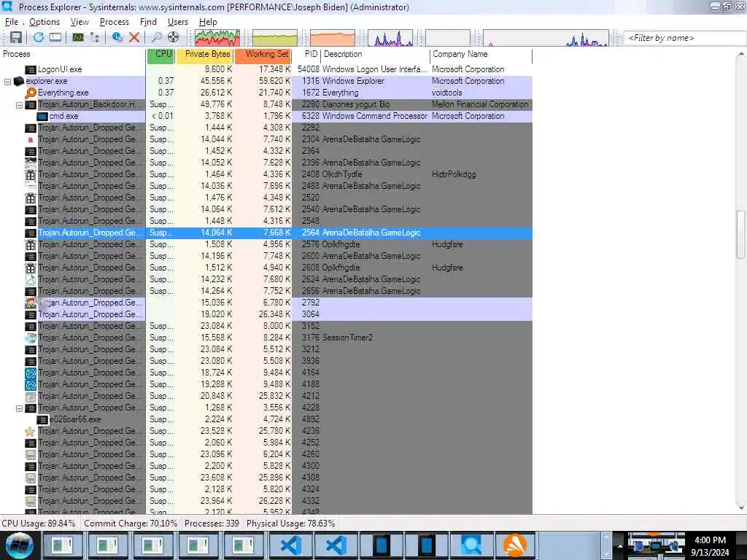
Task: Open the File menu
Action: pos(12,22)
